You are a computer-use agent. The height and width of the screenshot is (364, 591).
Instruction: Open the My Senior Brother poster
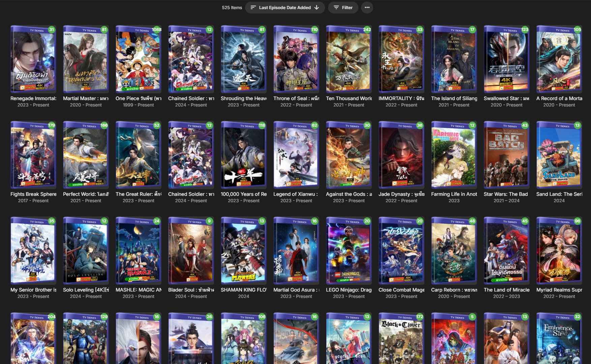point(33,251)
